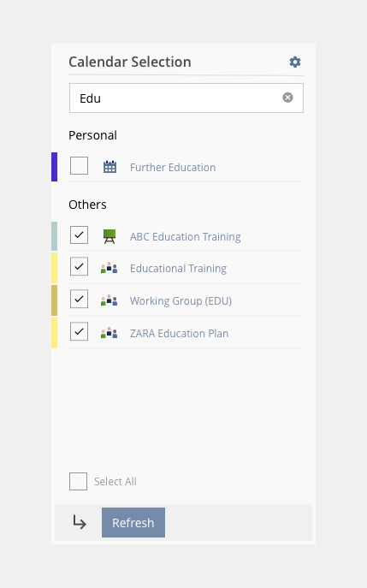Open the Further Education link
This screenshot has height=588, width=367.
[x=173, y=167]
